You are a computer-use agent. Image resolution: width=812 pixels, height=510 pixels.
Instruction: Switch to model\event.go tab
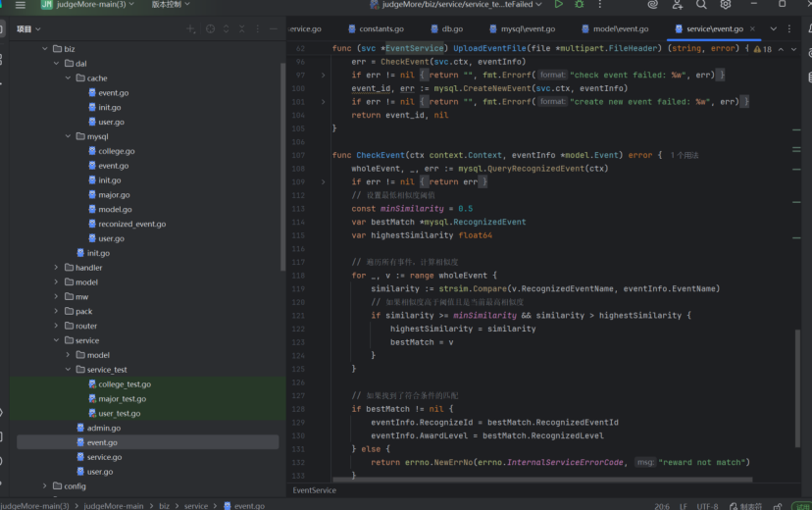pyautogui.click(x=615, y=29)
